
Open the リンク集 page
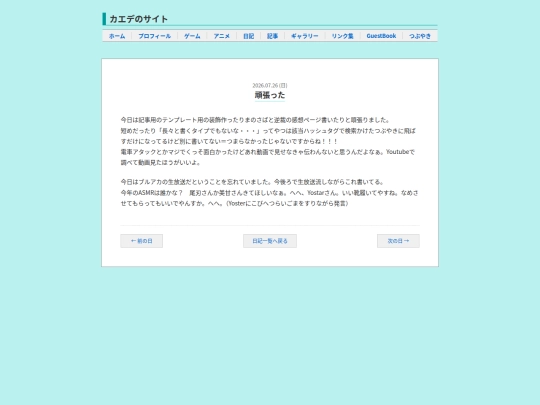(343, 36)
